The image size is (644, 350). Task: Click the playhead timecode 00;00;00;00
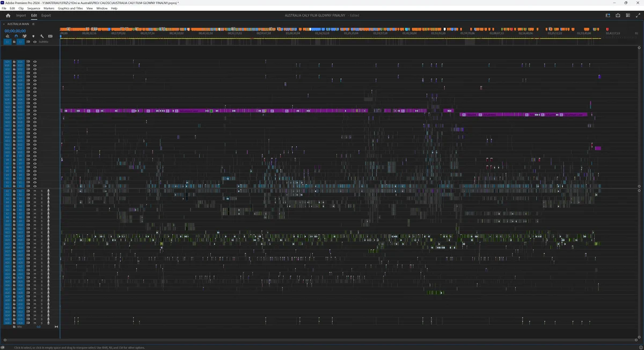15,31
